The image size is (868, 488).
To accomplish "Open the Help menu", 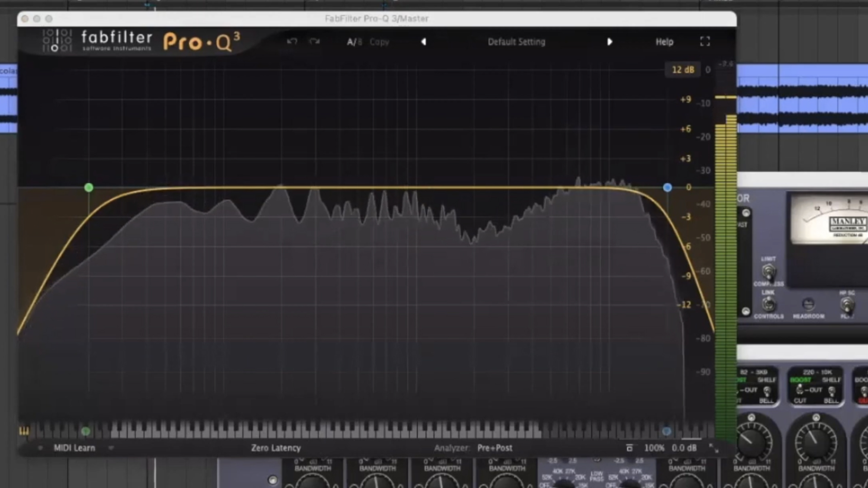I will (664, 42).
